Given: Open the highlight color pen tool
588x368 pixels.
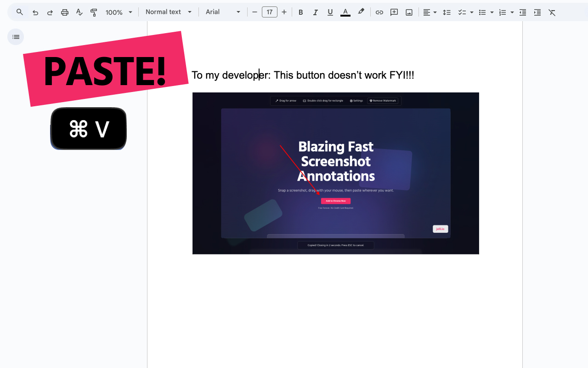Looking at the screenshot, I should (361, 12).
